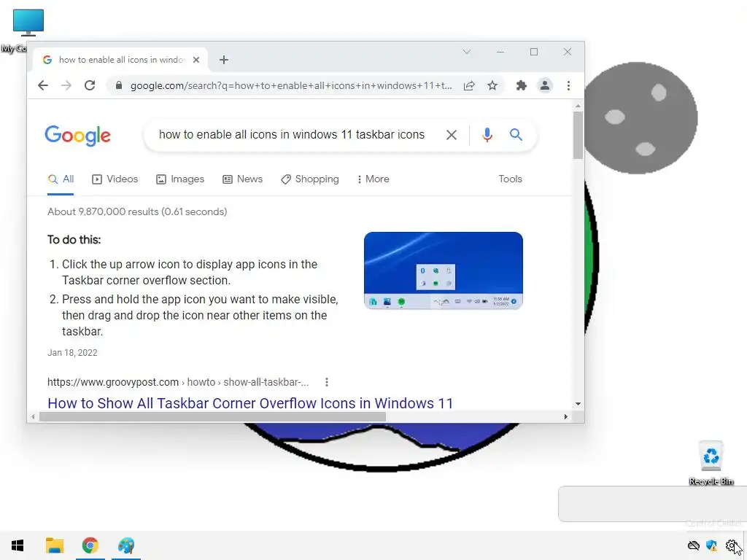Viewport: 747px width, 560px height.
Task: Switch to the Shopping results tab
Action: tap(310, 179)
